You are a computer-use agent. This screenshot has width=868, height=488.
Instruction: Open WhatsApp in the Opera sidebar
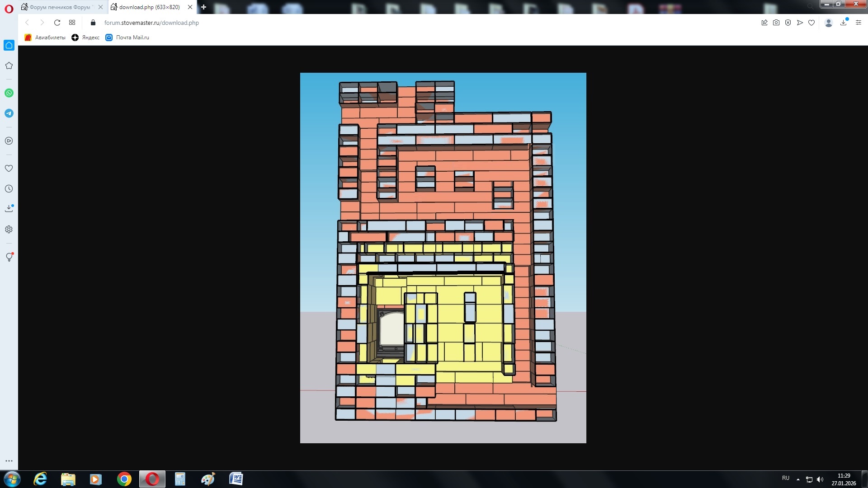coord(9,93)
